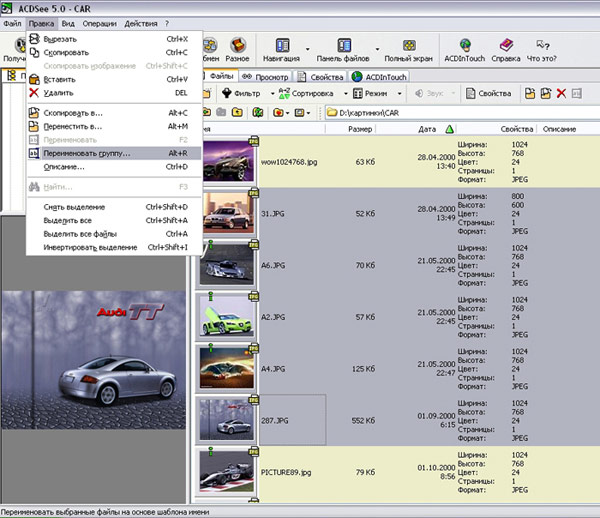Open ACDInTouch from the main toolbar
Image resolution: width=600 pixels, height=518 pixels.
point(465,50)
